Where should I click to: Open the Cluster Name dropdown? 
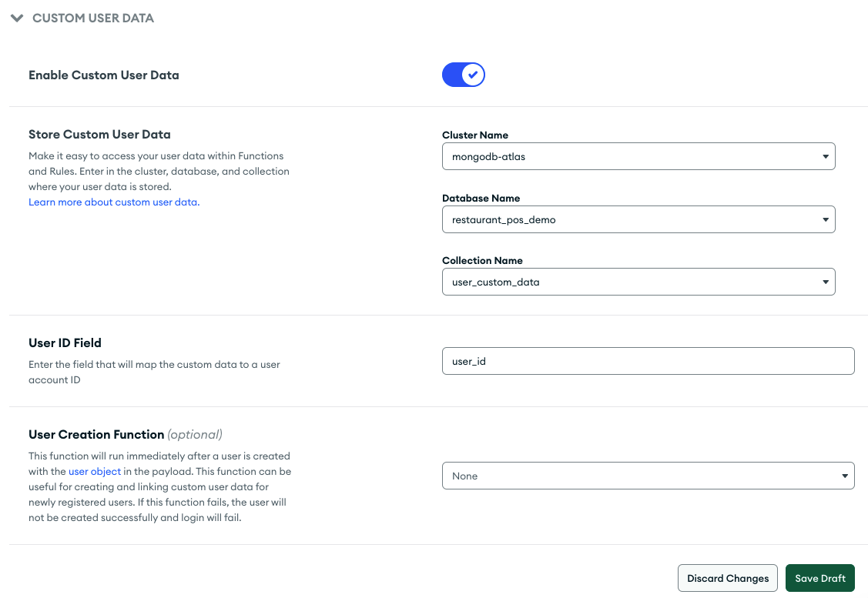(638, 156)
